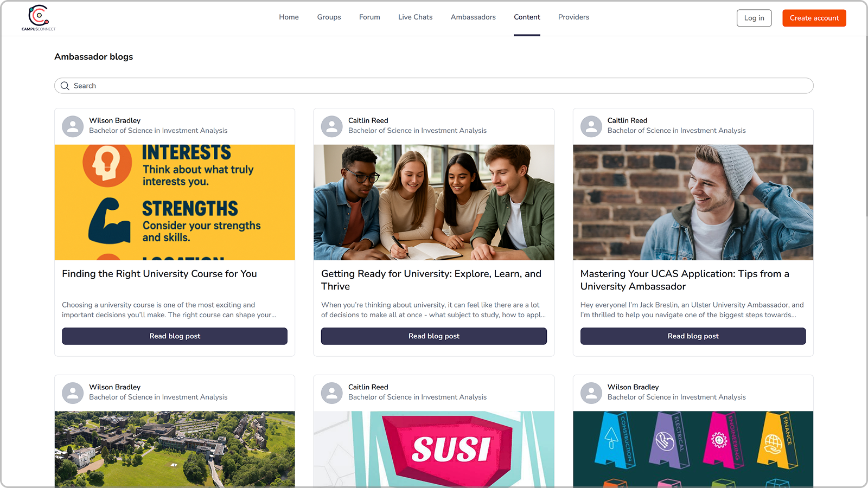Click the CampusConnect logo
The image size is (868, 488).
point(39,18)
